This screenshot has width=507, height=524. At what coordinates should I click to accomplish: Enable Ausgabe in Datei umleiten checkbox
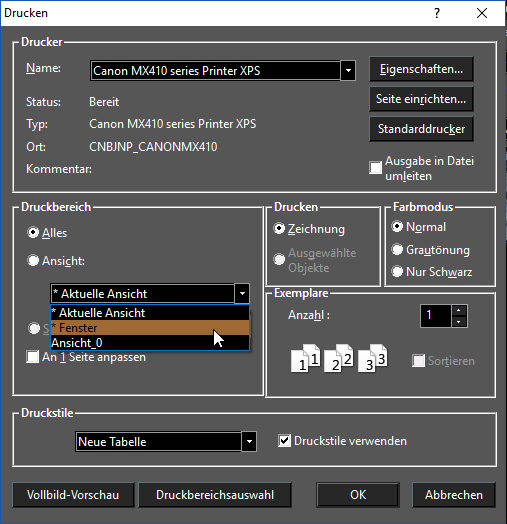pos(375,168)
